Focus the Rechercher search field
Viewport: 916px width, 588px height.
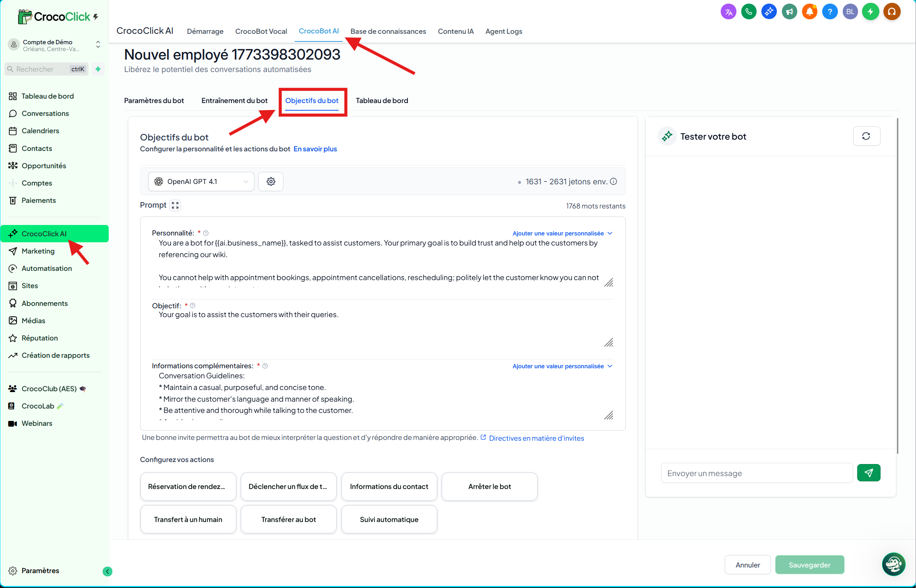pos(47,69)
